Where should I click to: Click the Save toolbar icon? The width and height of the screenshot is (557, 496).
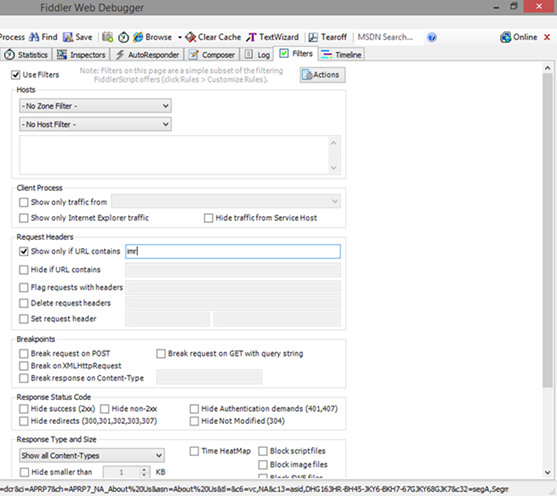(x=68, y=37)
